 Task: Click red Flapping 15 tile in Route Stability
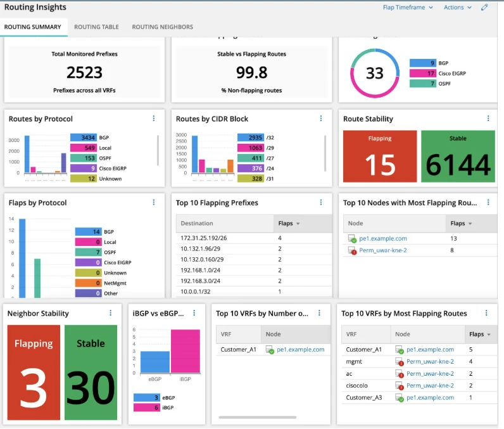(380, 157)
